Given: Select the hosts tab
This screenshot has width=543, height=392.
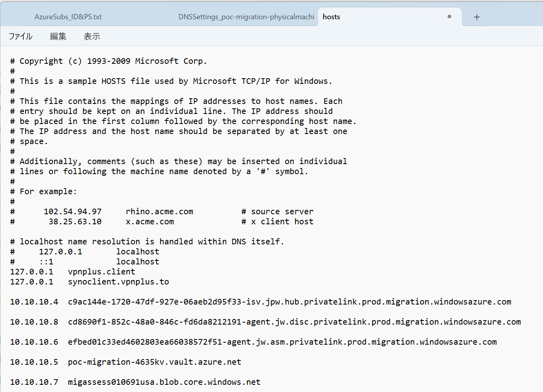Looking at the screenshot, I should pos(331,16).
